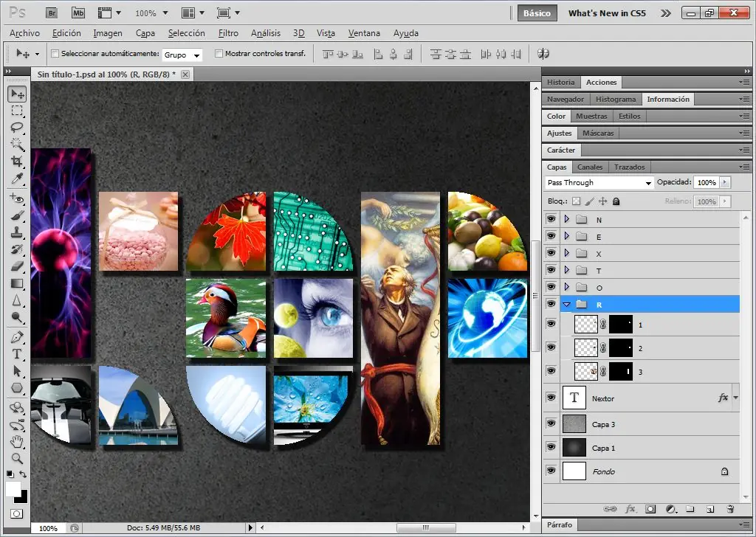The width and height of the screenshot is (756, 537).
Task: Select the Move tool
Action: (17, 94)
